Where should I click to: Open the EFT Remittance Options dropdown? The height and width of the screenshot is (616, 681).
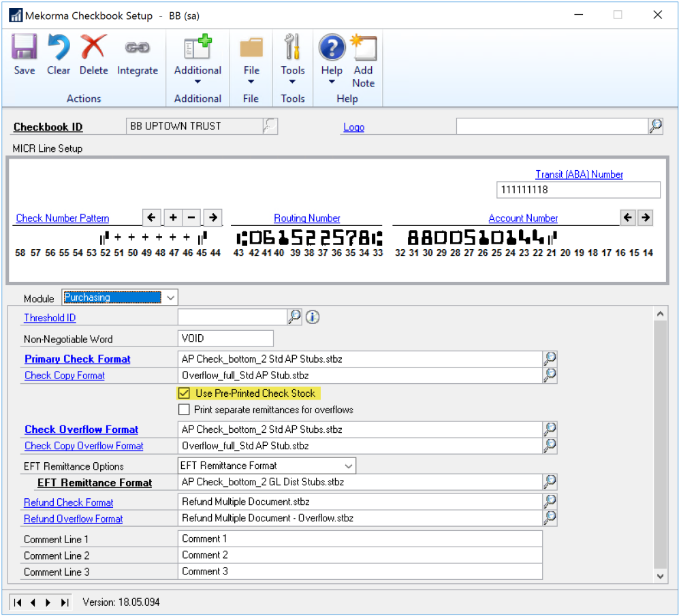tap(349, 466)
